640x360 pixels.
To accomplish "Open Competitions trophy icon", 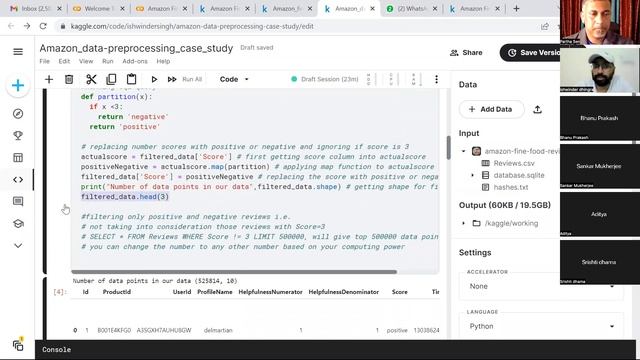I will coord(18,136).
